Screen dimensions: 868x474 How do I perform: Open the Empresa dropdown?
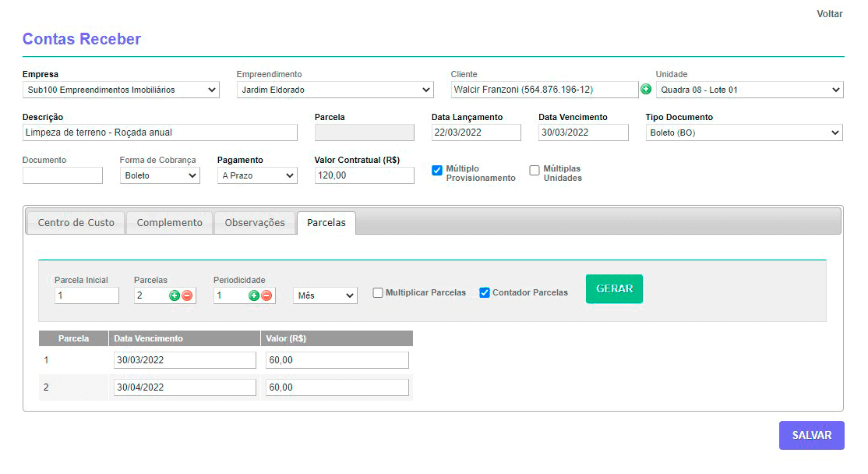pyautogui.click(x=121, y=90)
